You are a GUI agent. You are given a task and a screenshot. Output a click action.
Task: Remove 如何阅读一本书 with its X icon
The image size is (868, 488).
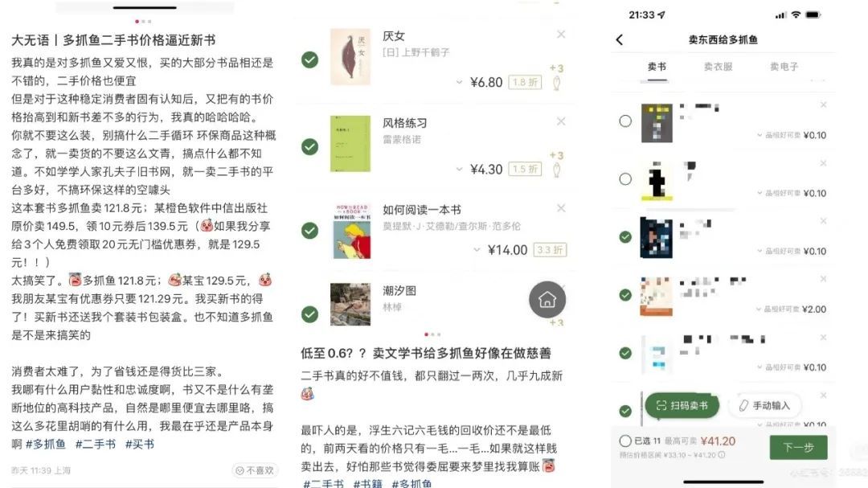point(561,208)
